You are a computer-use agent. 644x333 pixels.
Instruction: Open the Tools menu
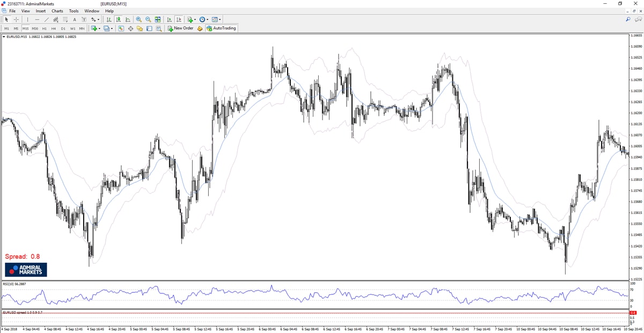click(74, 11)
